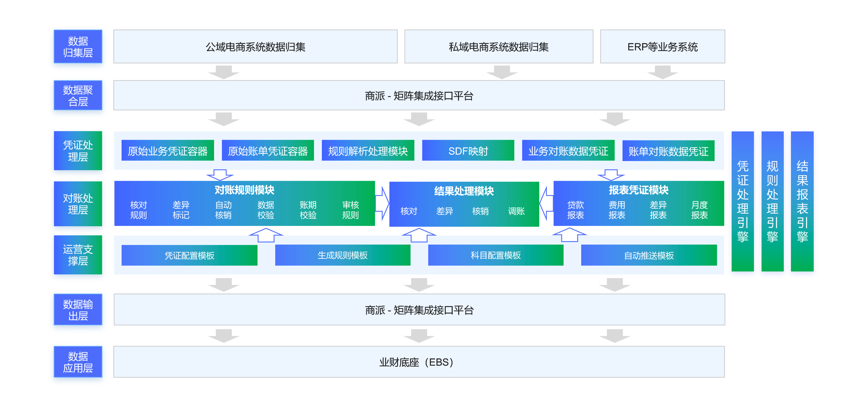This screenshot has width=868, height=404.
Task: Click the 科目配置模板 block
Action: pyautogui.click(x=496, y=255)
